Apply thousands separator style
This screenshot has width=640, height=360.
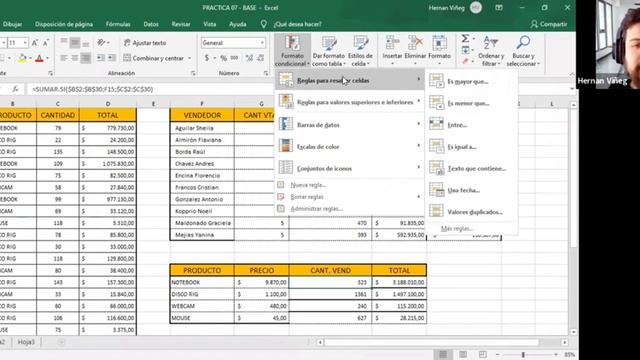tap(234, 58)
